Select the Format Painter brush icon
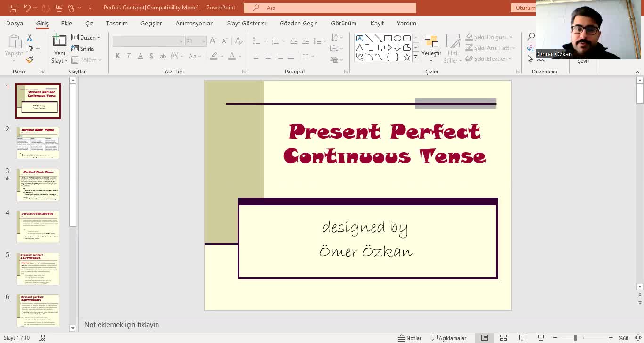 (30, 60)
